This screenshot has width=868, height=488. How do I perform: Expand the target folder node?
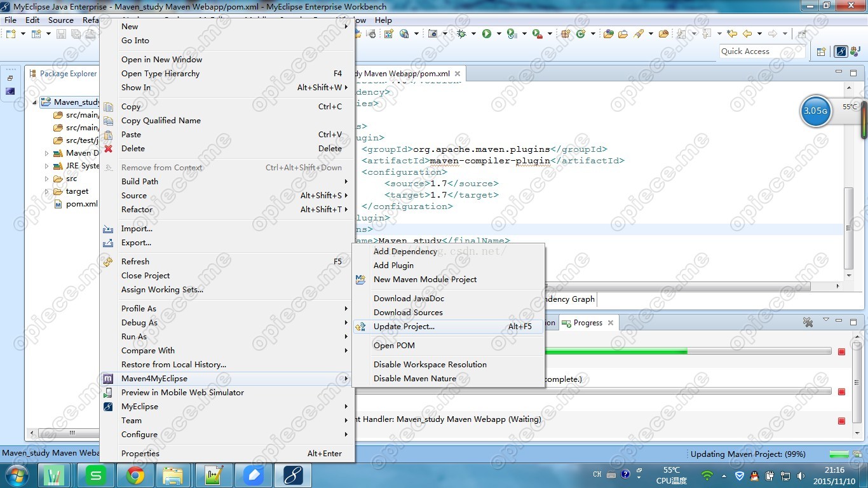tap(46, 191)
